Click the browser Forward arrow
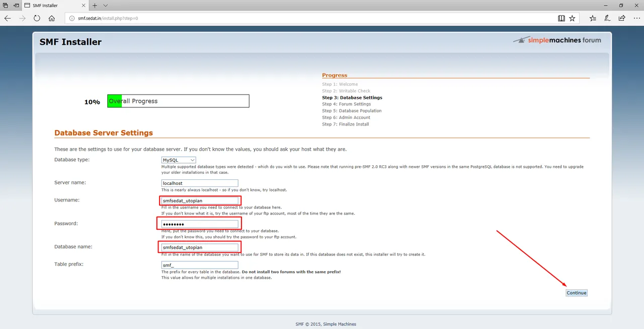The image size is (644, 329). click(22, 18)
